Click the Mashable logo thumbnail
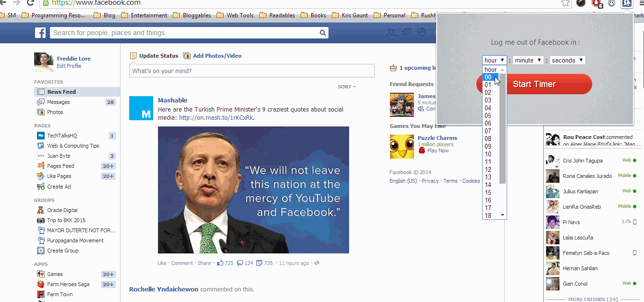The height and width of the screenshot is (302, 644). [141, 108]
